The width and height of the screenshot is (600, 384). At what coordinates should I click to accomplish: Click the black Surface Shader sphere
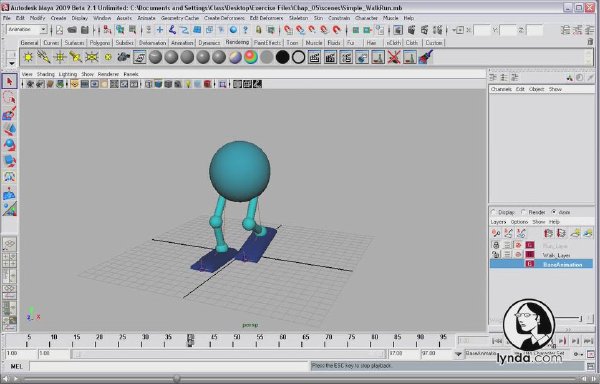282,57
